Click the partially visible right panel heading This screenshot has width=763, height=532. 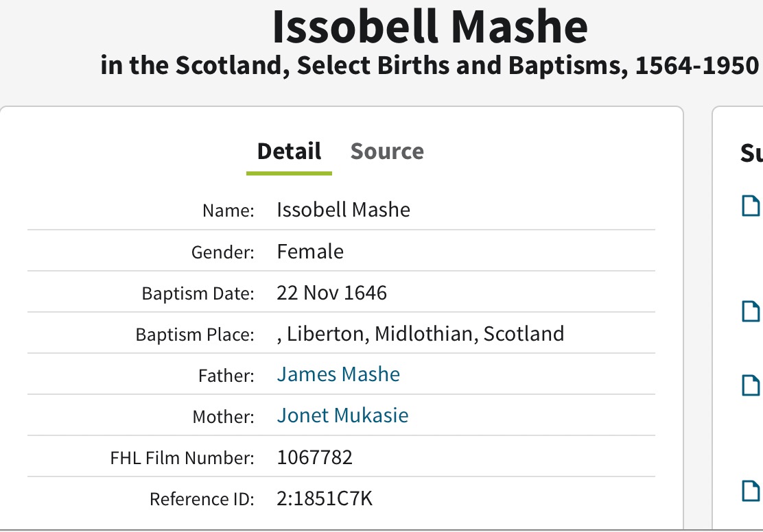coord(751,153)
